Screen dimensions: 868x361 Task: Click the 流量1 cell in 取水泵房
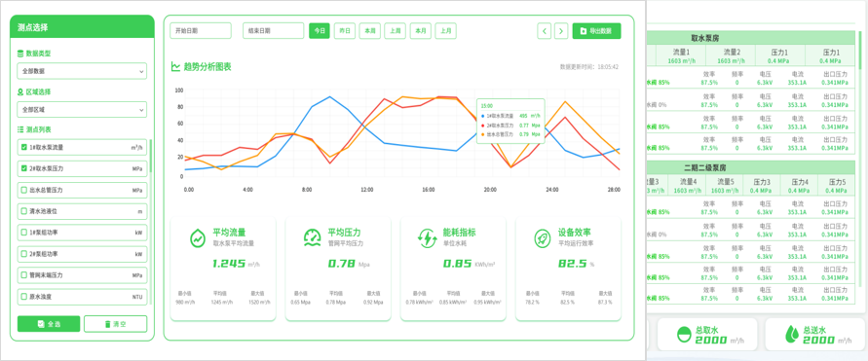pos(681,55)
